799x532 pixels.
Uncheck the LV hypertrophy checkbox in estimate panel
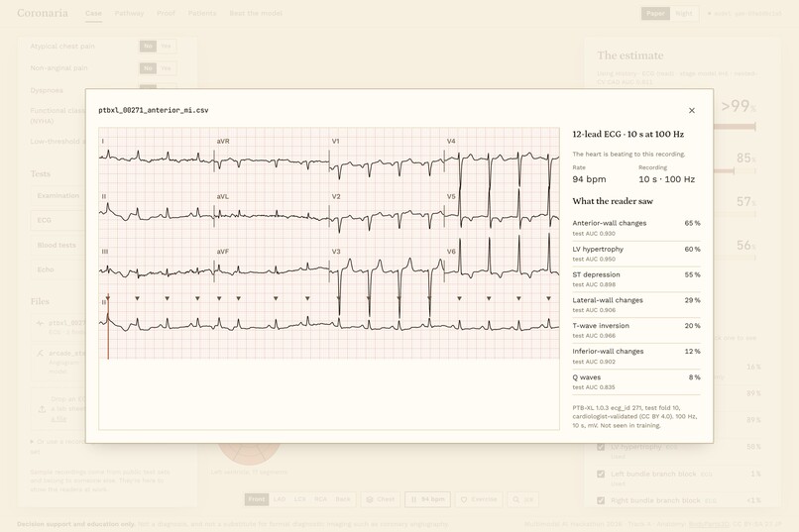click(601, 447)
